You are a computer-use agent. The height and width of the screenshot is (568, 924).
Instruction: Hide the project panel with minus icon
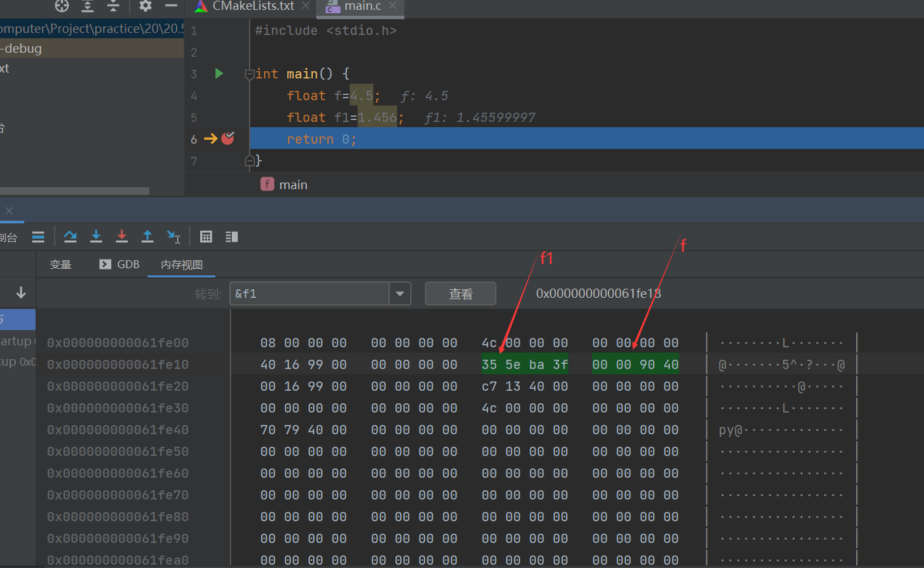tap(171, 6)
